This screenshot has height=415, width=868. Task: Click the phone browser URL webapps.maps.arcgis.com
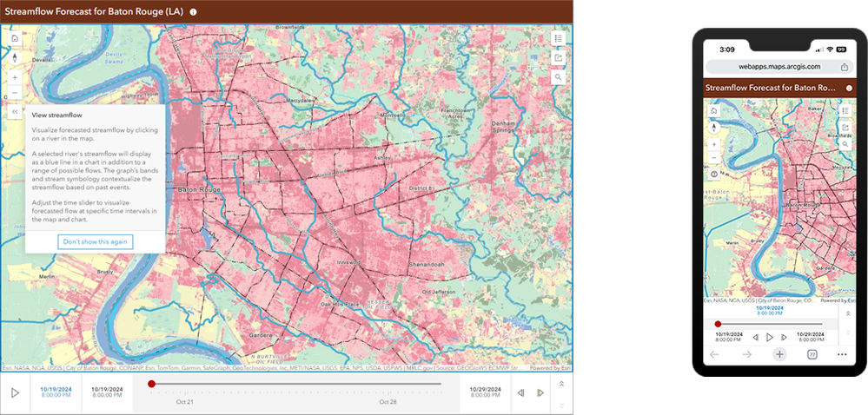pos(779,66)
